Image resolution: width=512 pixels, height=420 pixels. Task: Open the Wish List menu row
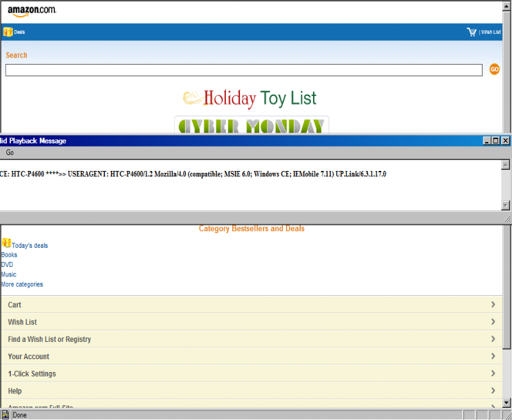point(252,321)
